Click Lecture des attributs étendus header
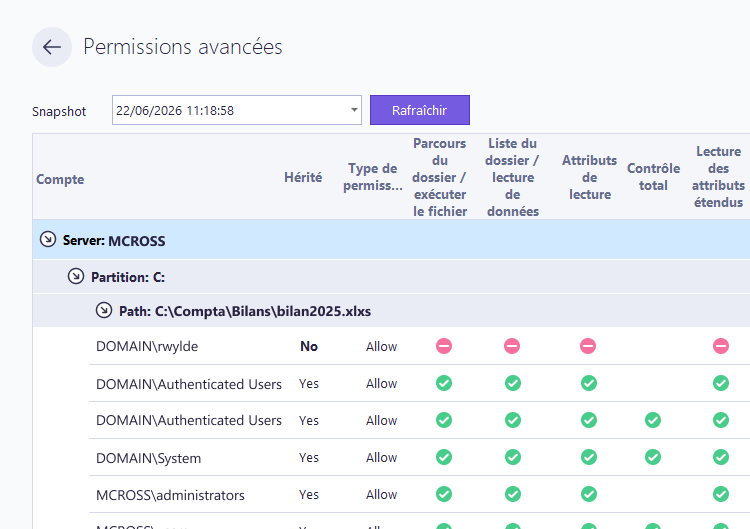The image size is (750, 529). [718, 177]
